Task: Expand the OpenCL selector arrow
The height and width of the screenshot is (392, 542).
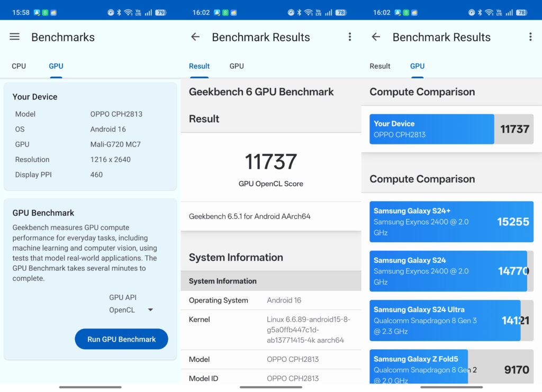Action: tap(150, 309)
